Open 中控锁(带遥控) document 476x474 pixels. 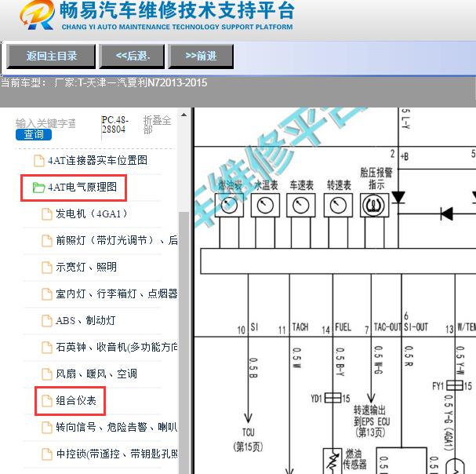click(117, 454)
